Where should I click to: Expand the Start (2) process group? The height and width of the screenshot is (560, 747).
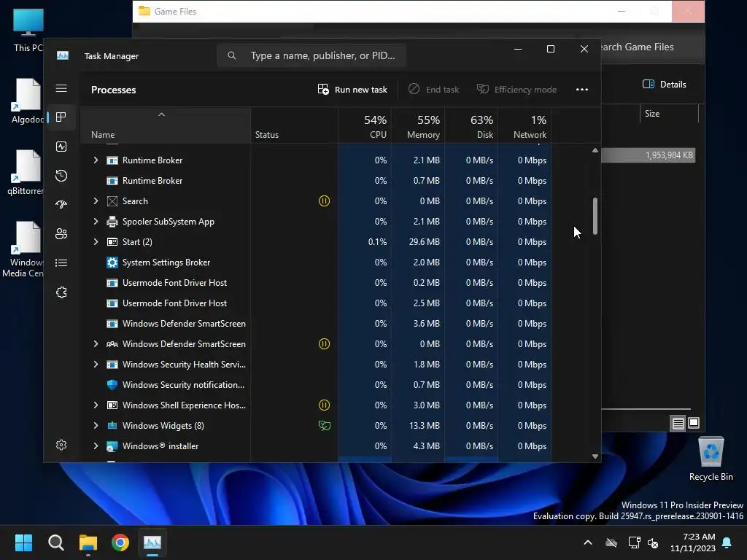pos(96,242)
